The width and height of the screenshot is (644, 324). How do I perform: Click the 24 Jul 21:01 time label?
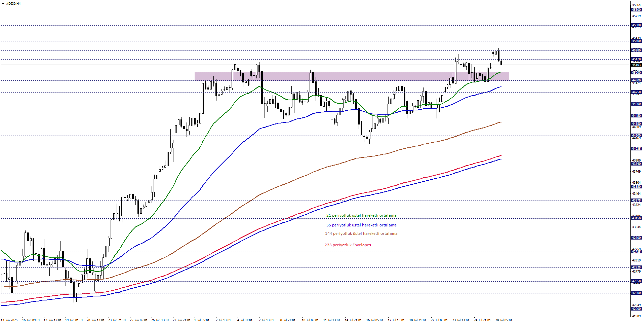[482, 320]
